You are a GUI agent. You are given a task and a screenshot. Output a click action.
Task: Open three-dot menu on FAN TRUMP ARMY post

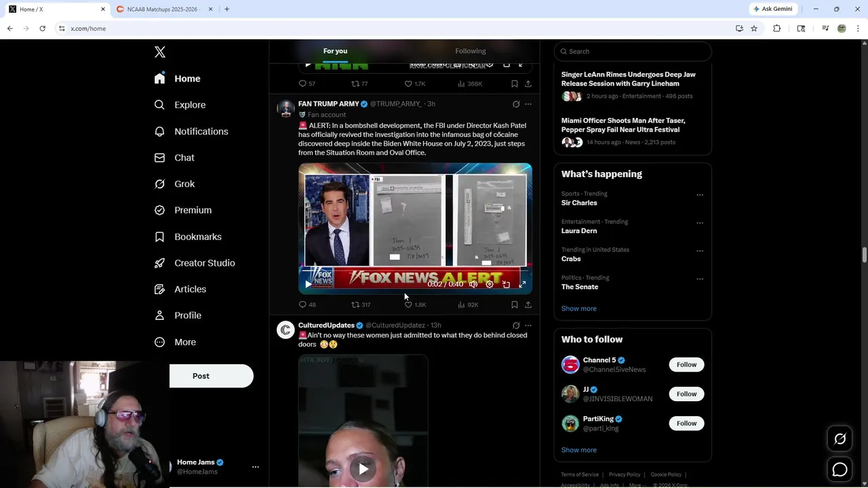tap(528, 104)
